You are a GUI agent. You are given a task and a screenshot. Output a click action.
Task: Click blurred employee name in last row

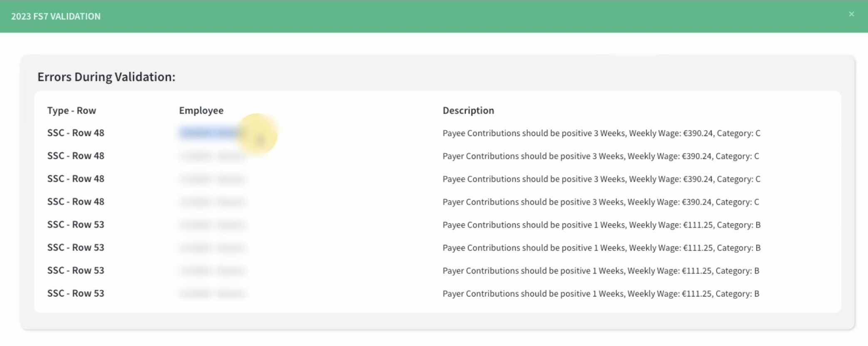(212, 294)
